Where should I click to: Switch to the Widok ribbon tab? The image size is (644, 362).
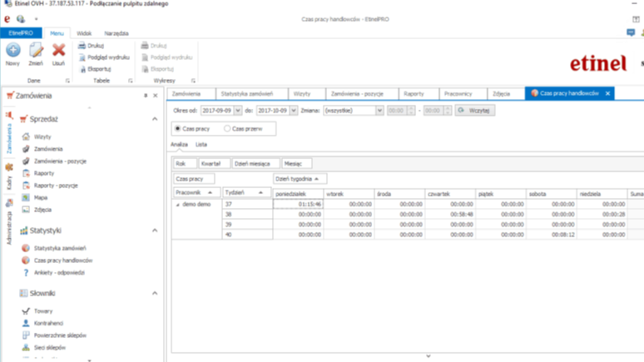click(84, 33)
